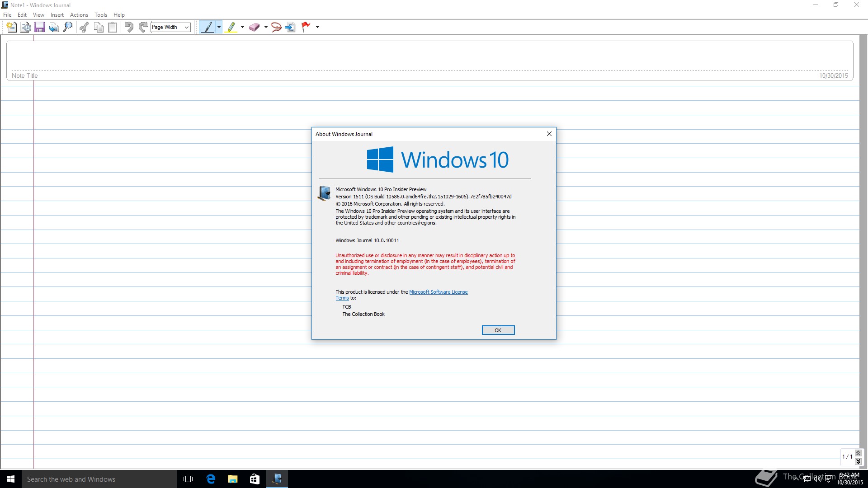Screen dimensions: 868x488
Task: Select the Lasso selection tool
Action: (x=276, y=27)
